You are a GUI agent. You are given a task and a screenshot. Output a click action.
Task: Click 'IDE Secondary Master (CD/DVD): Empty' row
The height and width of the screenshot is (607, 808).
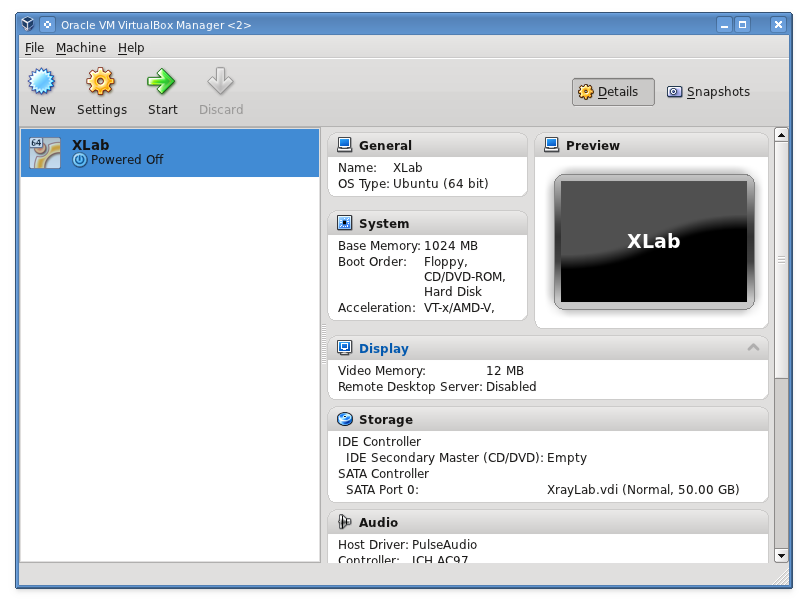tap(466, 458)
